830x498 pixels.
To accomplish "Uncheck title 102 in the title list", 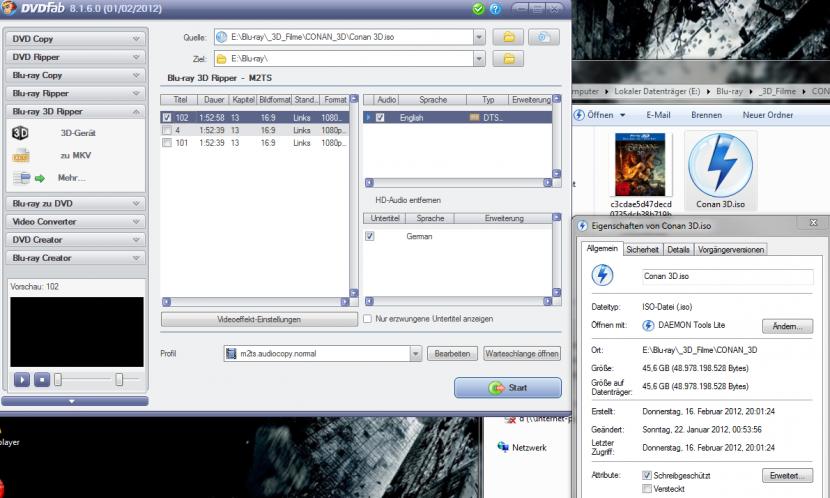I will 167,117.
